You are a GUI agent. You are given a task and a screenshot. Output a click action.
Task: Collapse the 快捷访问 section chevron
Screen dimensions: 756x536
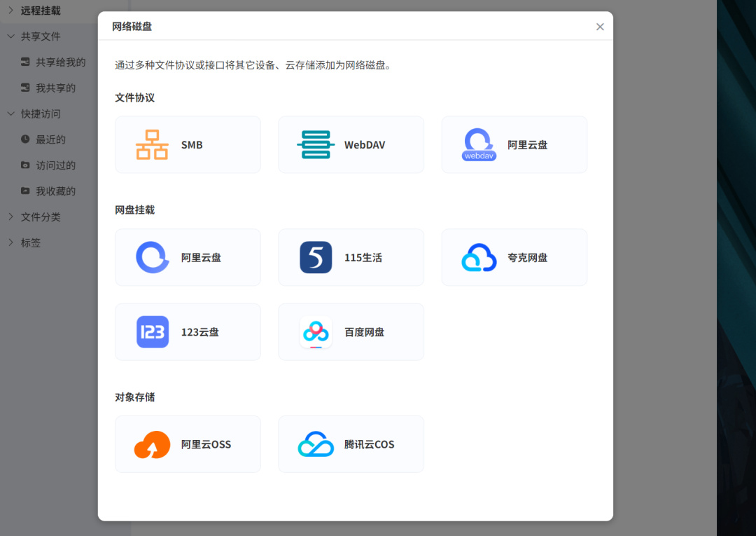[11, 114]
